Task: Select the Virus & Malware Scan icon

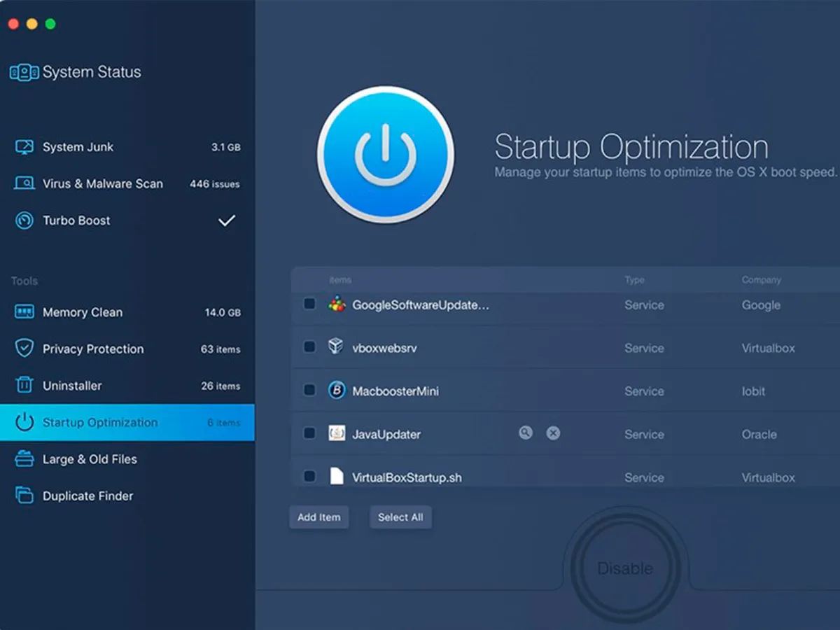Action: point(24,183)
